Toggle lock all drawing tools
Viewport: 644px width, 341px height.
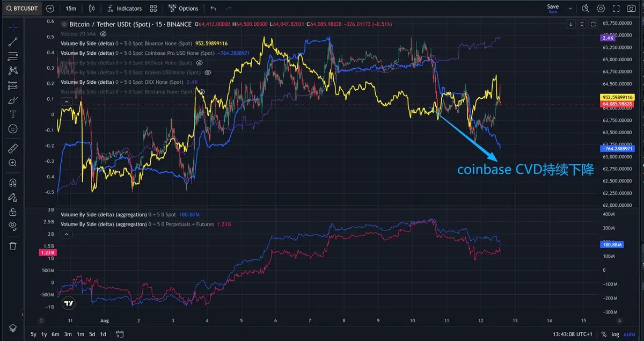[x=13, y=212]
